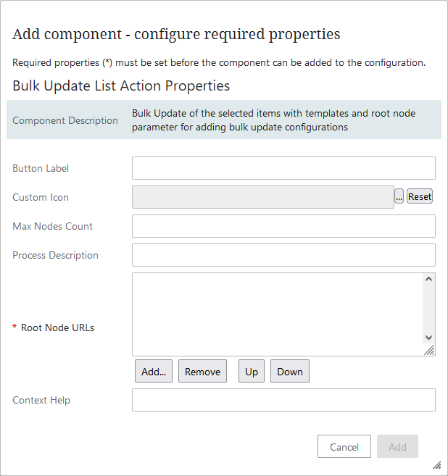Image resolution: width=448 pixels, height=476 pixels.
Task: Click the list scrollbar up arrow
Action: (x=428, y=279)
